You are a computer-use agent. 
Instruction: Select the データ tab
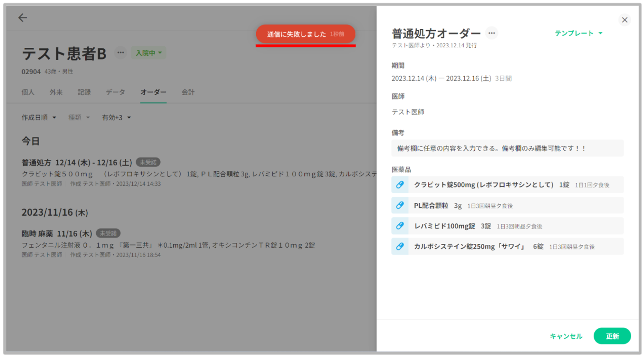[115, 92]
